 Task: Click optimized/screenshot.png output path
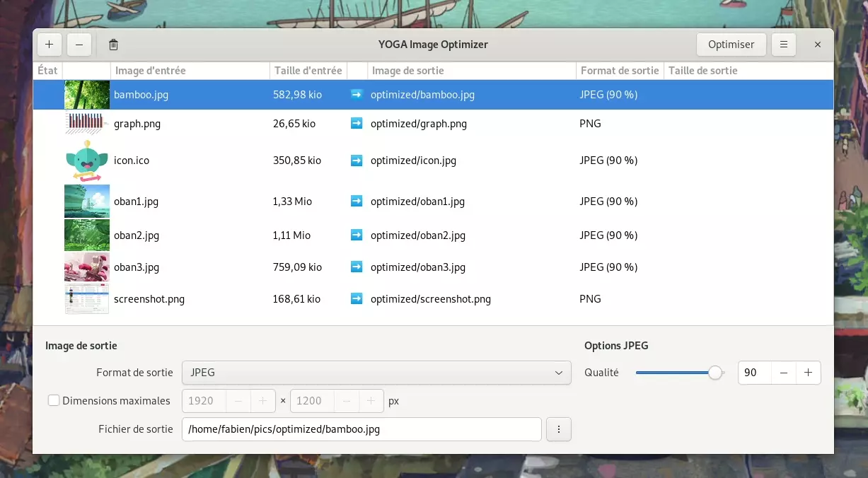(x=431, y=299)
